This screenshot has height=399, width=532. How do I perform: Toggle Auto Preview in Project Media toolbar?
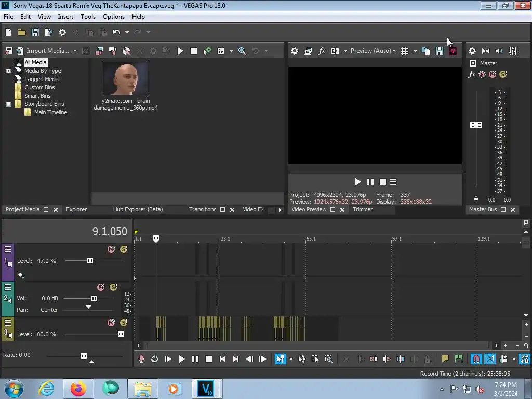coord(207,51)
